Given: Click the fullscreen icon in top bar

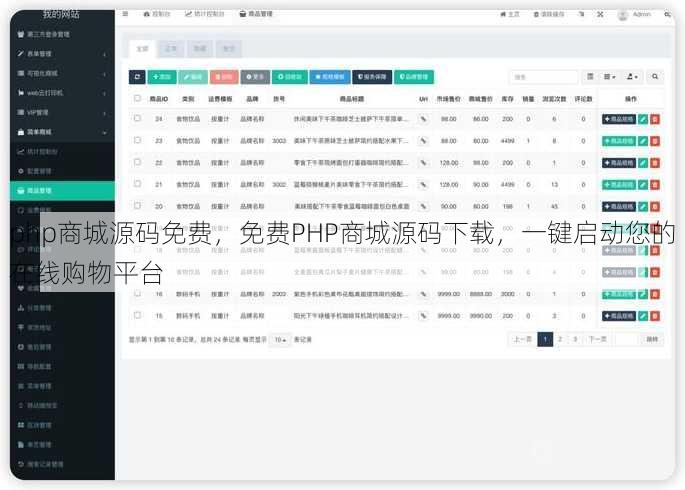Looking at the screenshot, I should [600, 14].
